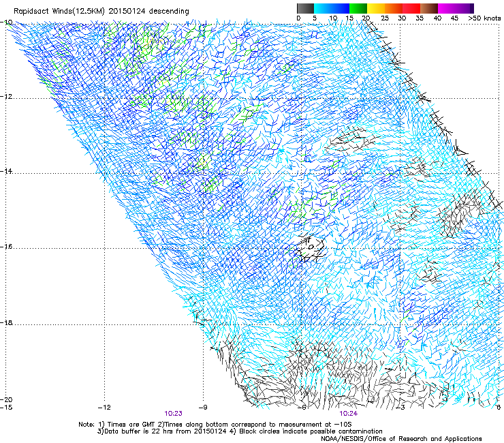This screenshot has width=504, height=443.
Task: Click the '10:23' swath time label
Action: click(173, 414)
